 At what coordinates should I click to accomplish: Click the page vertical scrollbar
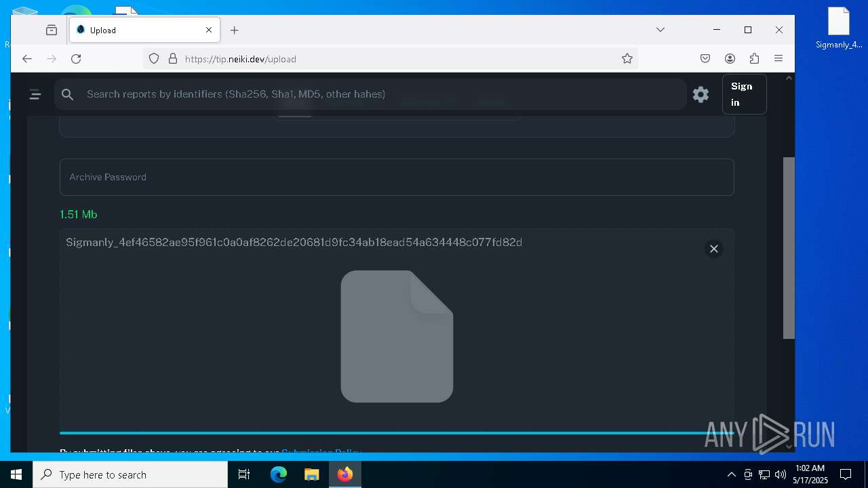click(789, 248)
